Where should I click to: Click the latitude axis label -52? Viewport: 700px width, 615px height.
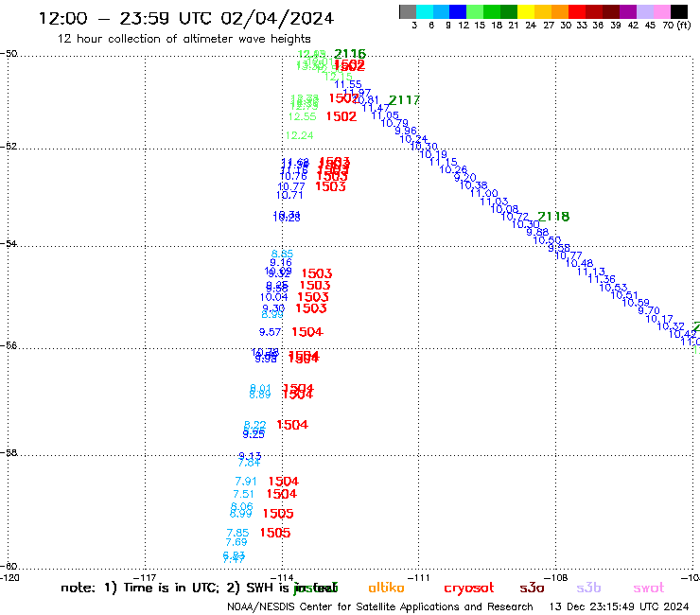tap(9, 147)
